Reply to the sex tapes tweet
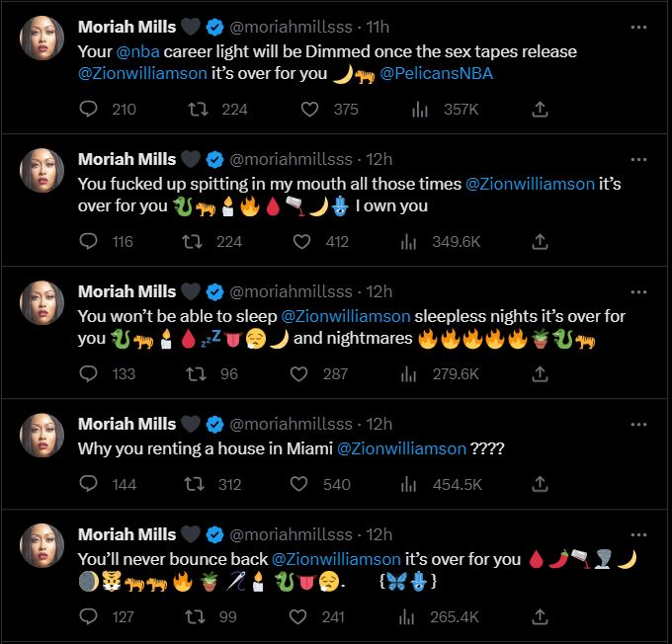This screenshot has height=644, width=672. 88,110
